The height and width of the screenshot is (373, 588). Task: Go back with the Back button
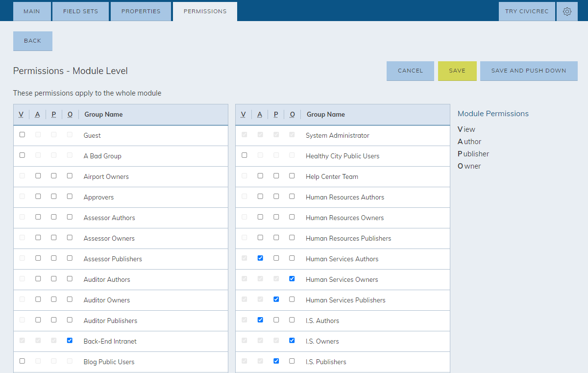(x=33, y=41)
